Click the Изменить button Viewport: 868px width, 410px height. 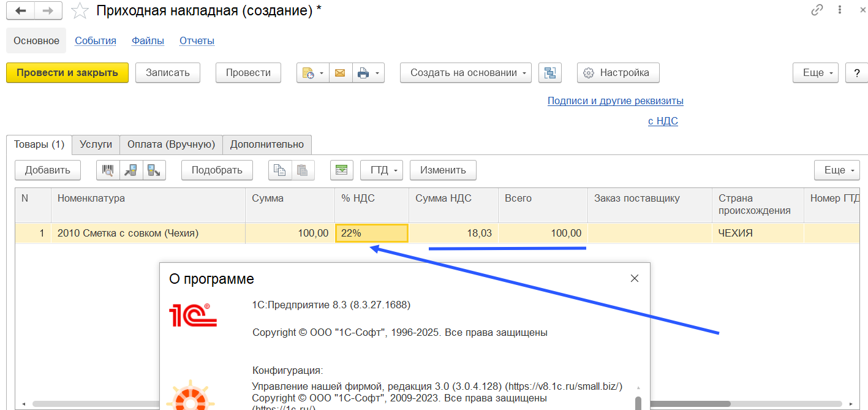[443, 170]
